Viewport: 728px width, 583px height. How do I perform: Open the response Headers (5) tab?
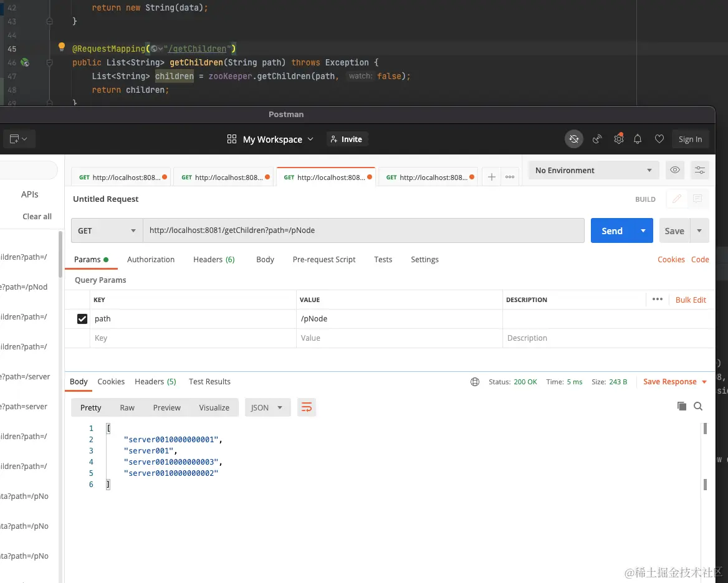pyautogui.click(x=156, y=381)
